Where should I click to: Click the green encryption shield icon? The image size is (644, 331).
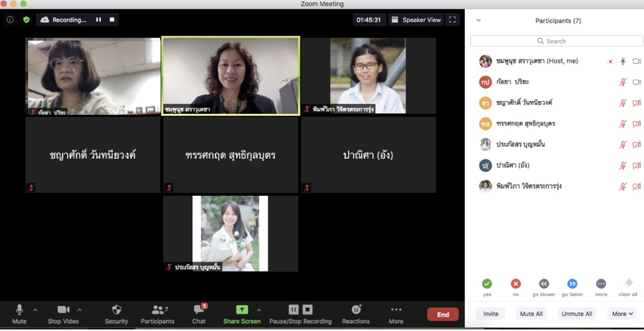click(x=26, y=20)
